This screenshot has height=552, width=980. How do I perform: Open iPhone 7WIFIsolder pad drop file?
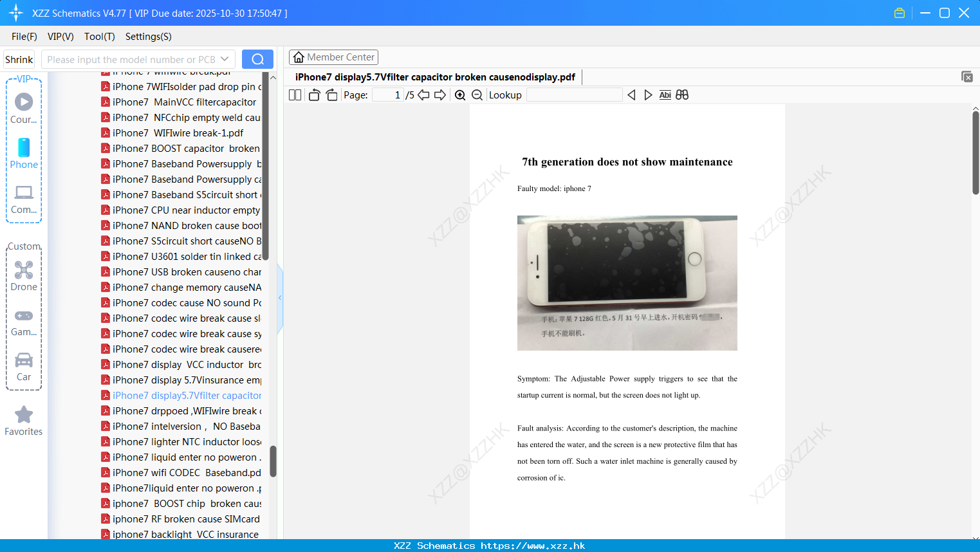(x=181, y=86)
